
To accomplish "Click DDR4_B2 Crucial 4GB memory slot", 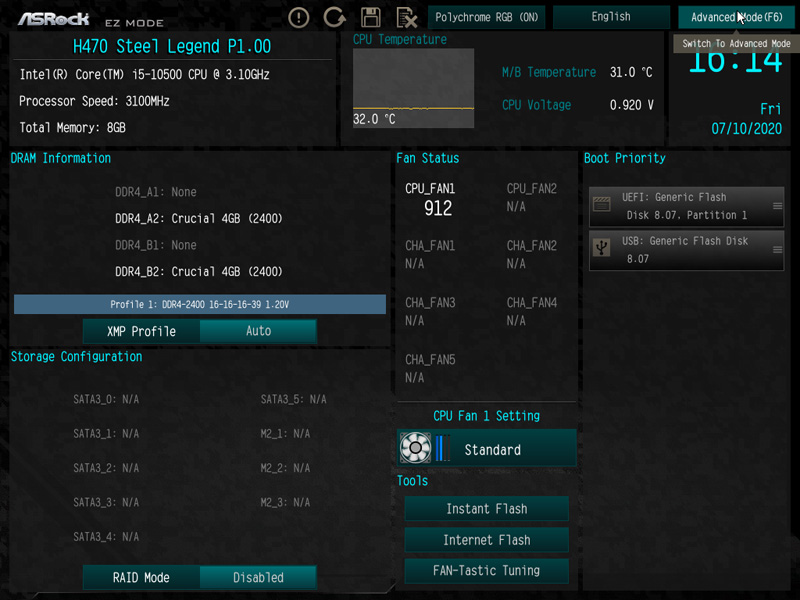I will click(x=198, y=272).
